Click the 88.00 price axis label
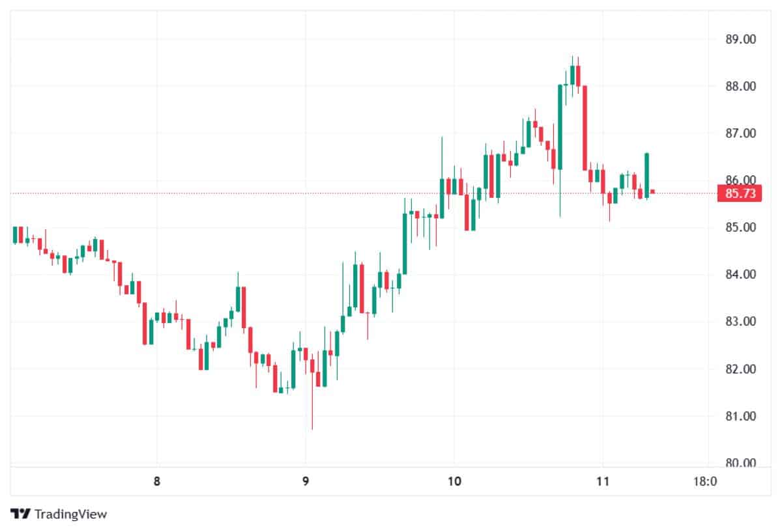 [x=740, y=86]
